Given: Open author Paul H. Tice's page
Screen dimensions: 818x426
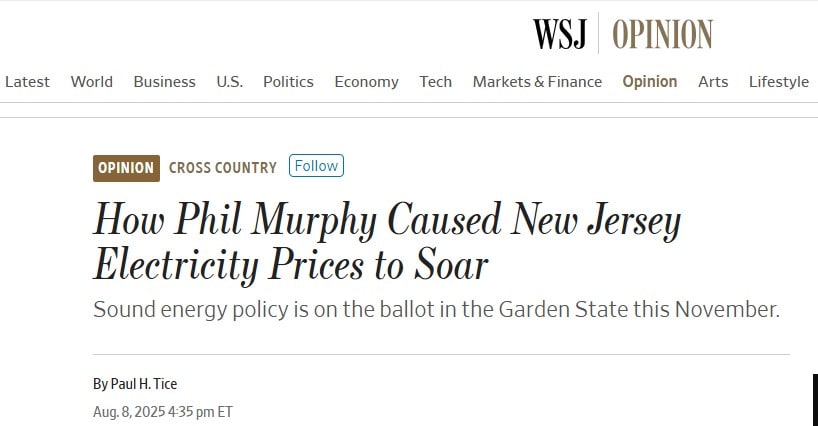Looking at the screenshot, I should 143,384.
